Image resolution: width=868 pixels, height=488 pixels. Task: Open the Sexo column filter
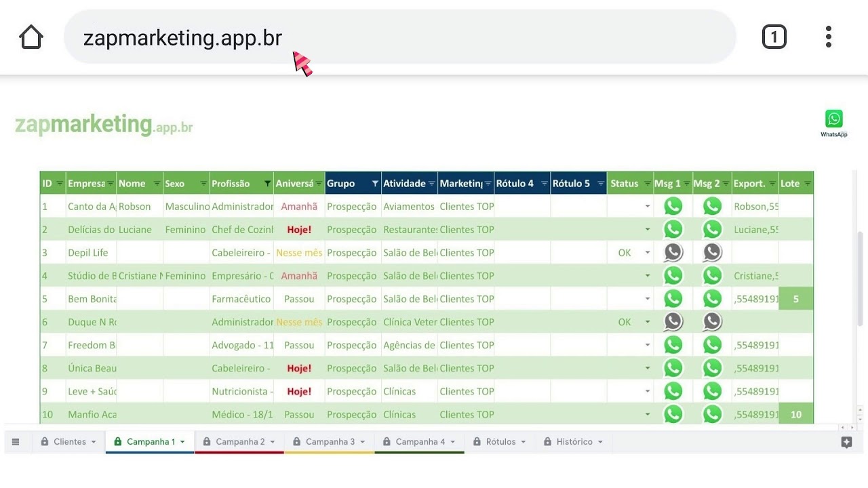pos(204,184)
